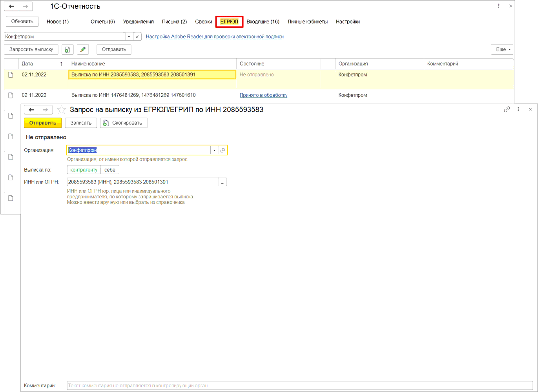The image size is (538, 392).
Task: Switch to Уведомления tab
Action: (139, 22)
